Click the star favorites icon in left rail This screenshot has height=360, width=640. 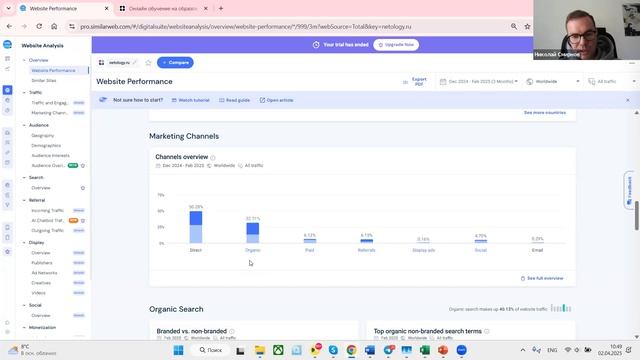pyautogui.click(x=7, y=252)
